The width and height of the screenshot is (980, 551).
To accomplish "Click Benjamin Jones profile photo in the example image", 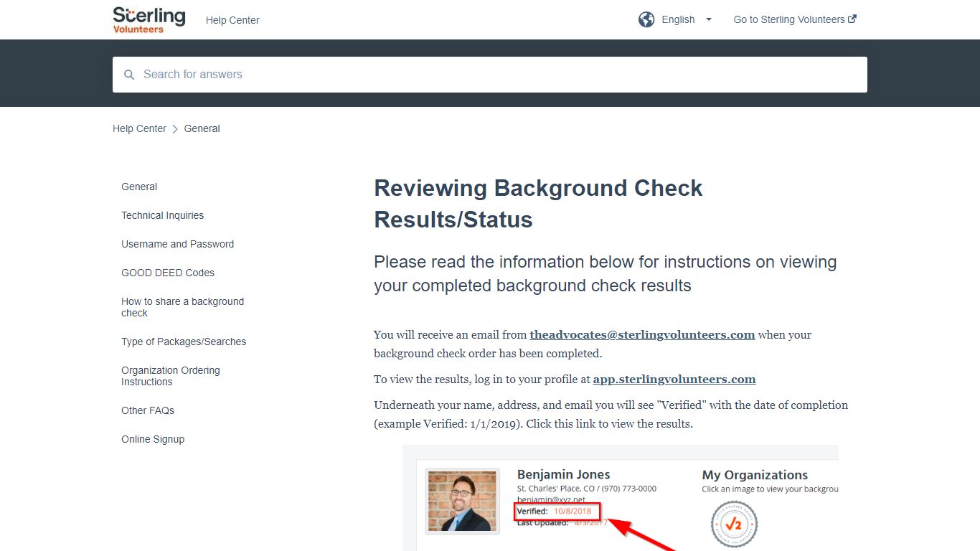I will [x=462, y=501].
